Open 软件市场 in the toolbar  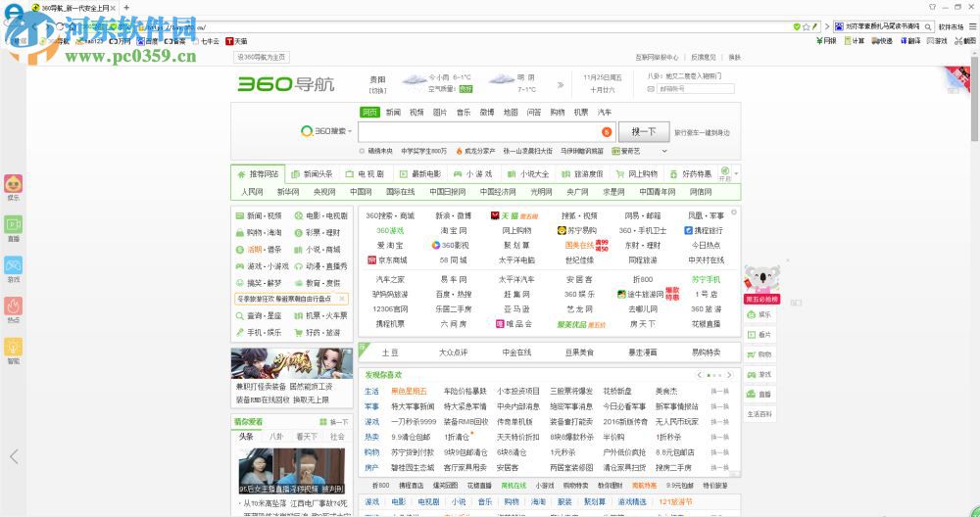pos(951,26)
